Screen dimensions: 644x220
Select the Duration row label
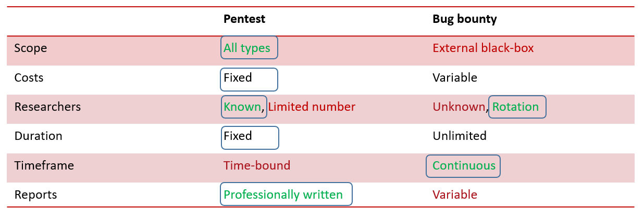pyautogui.click(x=39, y=136)
